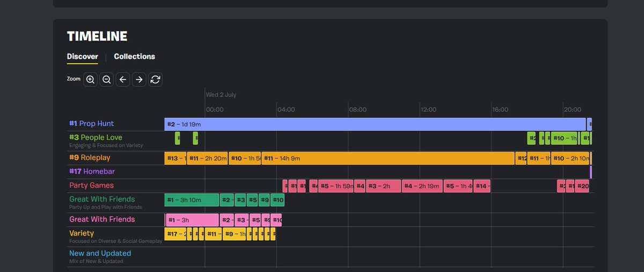Select People Love '#2' segment

coord(531,138)
